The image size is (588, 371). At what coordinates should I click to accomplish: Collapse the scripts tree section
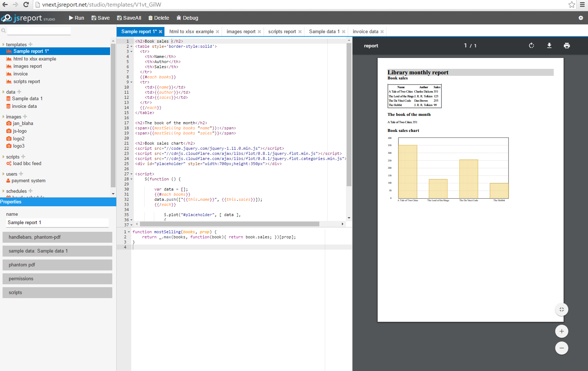coord(3,157)
